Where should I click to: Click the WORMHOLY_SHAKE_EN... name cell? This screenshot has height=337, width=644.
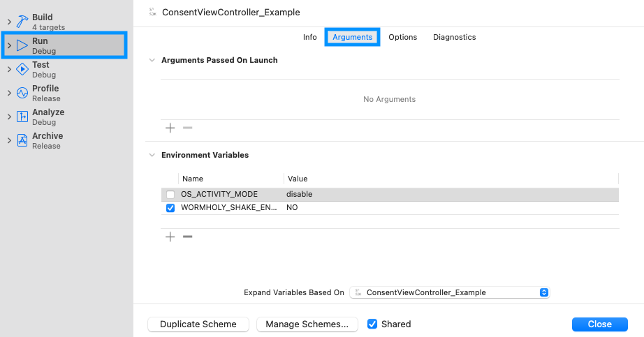(229, 207)
